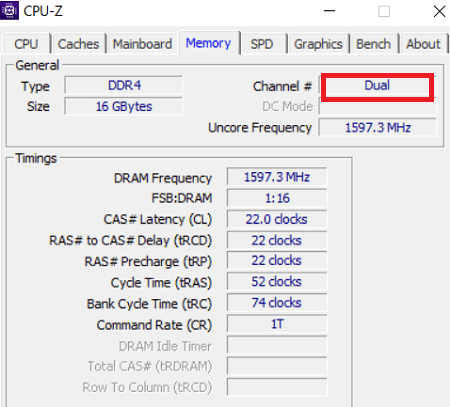Screen dimensions: 450x407
Task: Open the SPD tab
Action: (262, 44)
